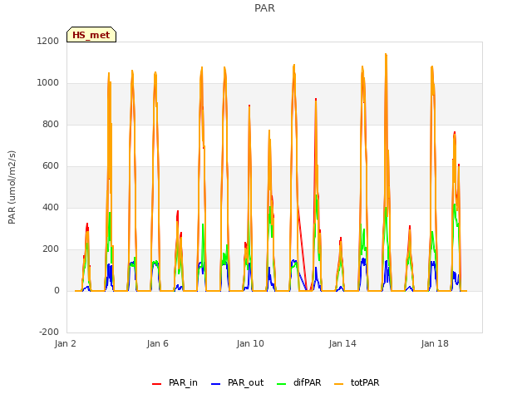The image size is (532, 399).
Task: Click the 0 y-axis tick label
Action: point(57,290)
